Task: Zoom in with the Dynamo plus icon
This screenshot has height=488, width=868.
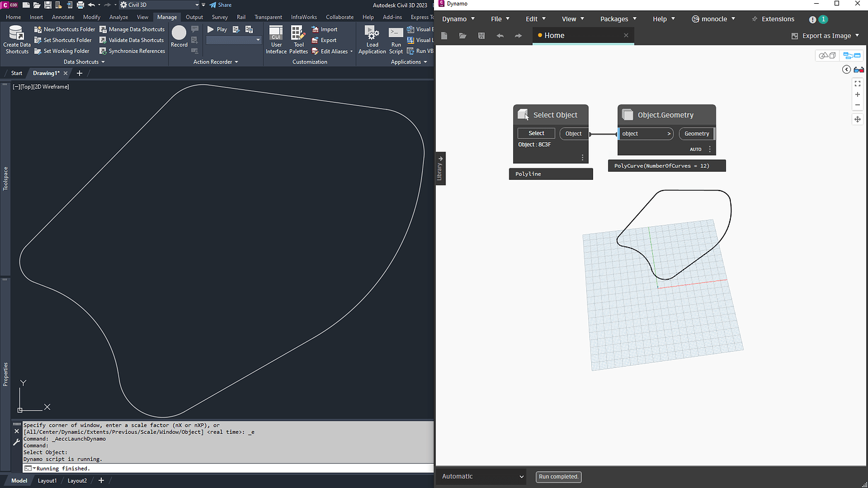Action: click(x=857, y=94)
